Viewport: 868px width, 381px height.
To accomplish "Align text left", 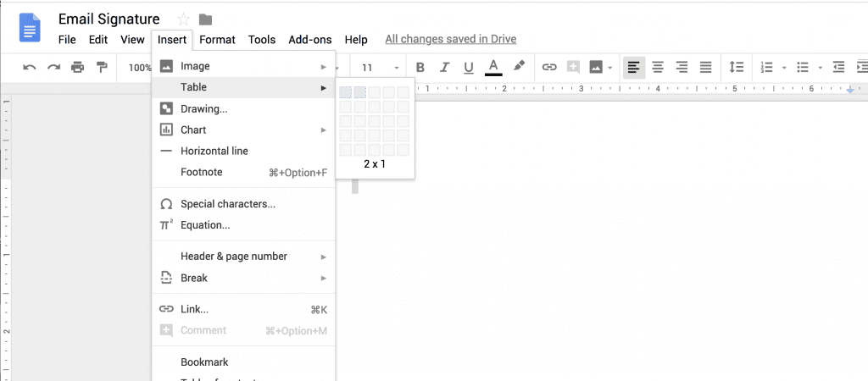I will [x=634, y=68].
